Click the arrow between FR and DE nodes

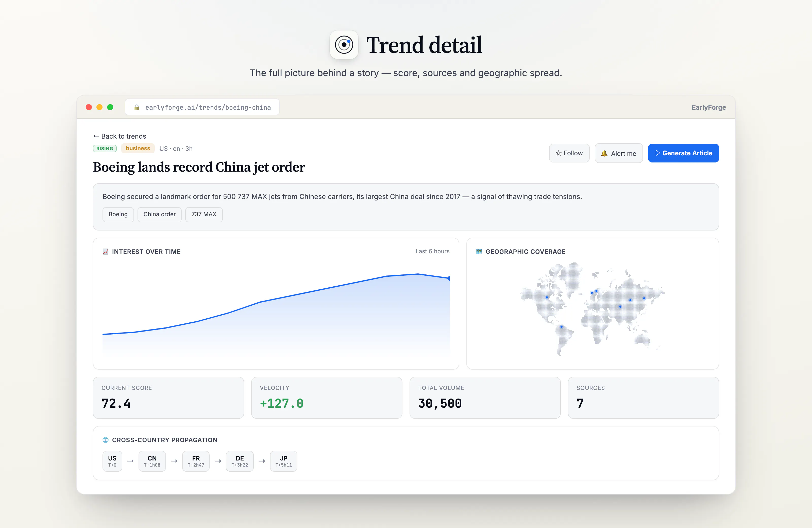click(x=218, y=461)
